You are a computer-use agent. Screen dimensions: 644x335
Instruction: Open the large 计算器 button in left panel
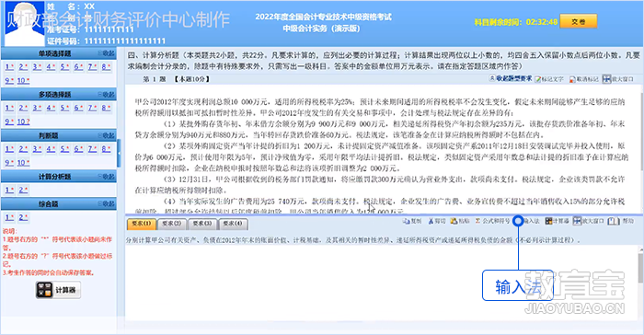(x=58, y=290)
